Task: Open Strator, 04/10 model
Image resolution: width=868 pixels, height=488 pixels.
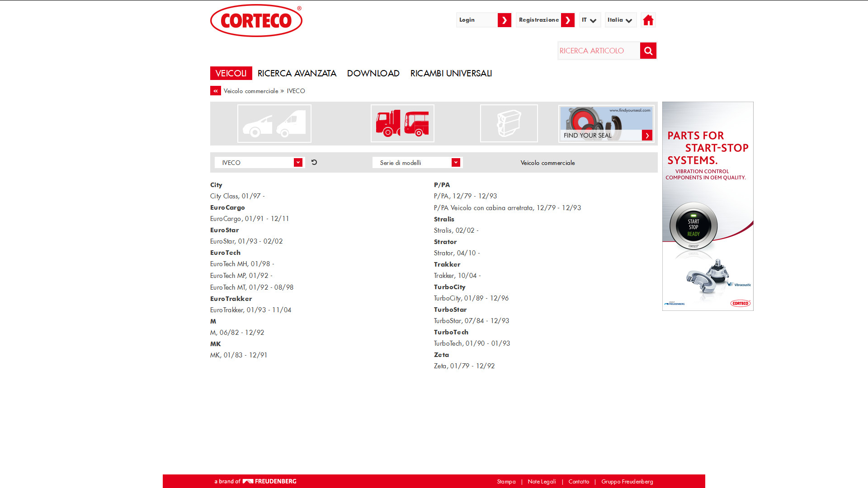Action: [x=457, y=253]
